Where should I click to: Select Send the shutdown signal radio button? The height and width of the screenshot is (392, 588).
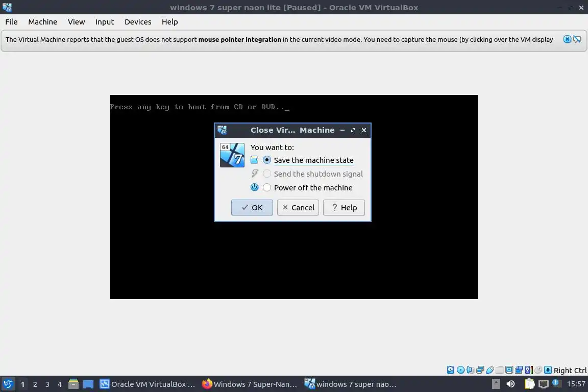(266, 174)
